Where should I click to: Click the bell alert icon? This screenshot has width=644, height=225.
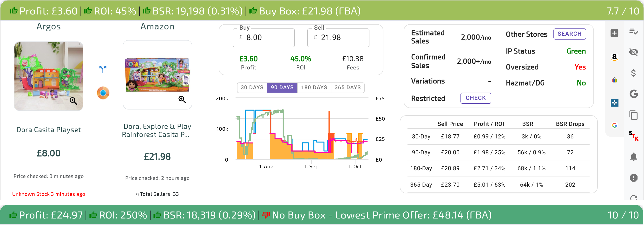[x=633, y=157]
